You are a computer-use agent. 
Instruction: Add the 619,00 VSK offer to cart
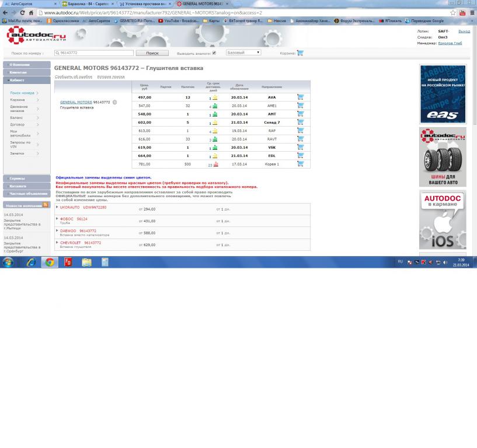point(300,147)
